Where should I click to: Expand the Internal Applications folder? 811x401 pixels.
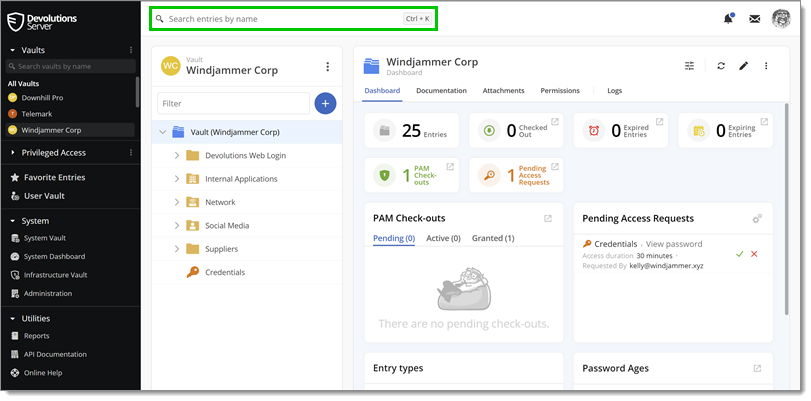point(176,179)
